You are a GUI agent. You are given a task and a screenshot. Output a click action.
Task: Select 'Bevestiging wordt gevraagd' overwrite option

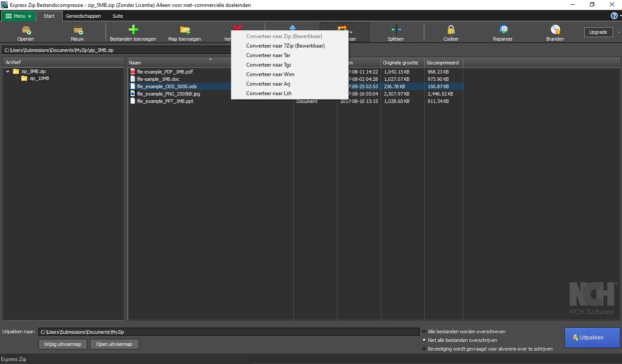pos(424,349)
